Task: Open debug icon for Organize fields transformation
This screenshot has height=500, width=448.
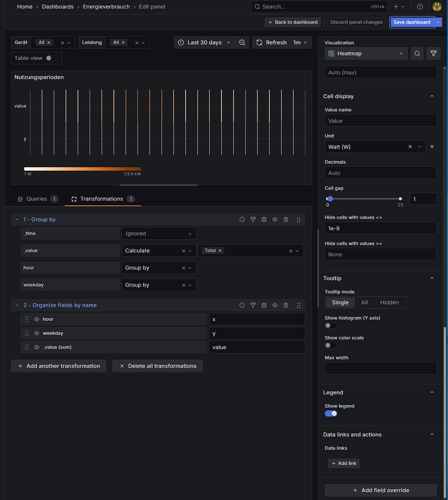Action: pyautogui.click(x=264, y=305)
